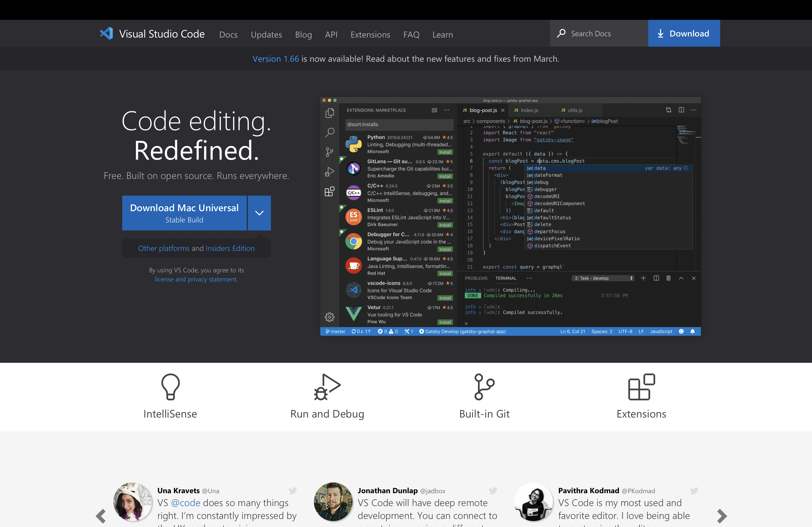Click the Extensions blocks icon

pos(641,387)
